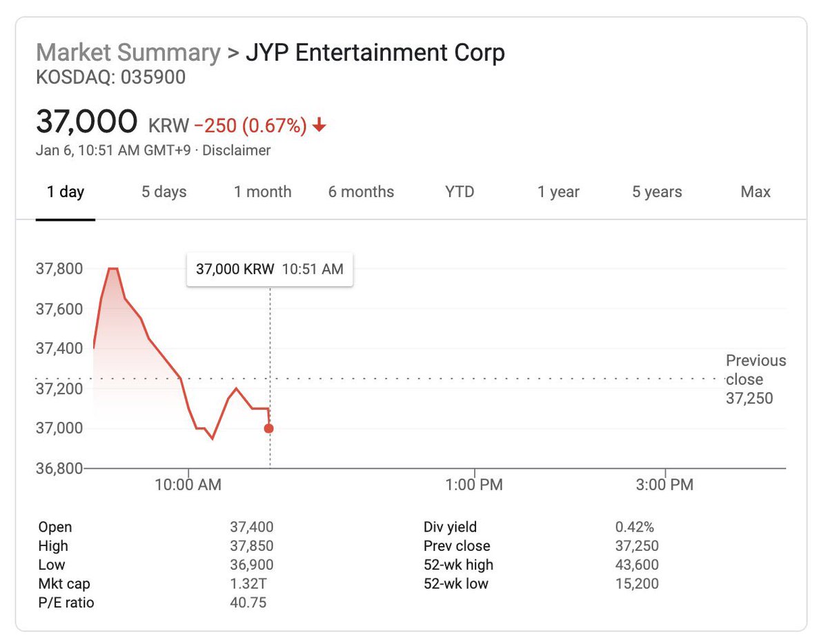The height and width of the screenshot is (644, 828).
Task: Click the Jan 6, 10:51 AM timestamp
Action: (x=113, y=150)
